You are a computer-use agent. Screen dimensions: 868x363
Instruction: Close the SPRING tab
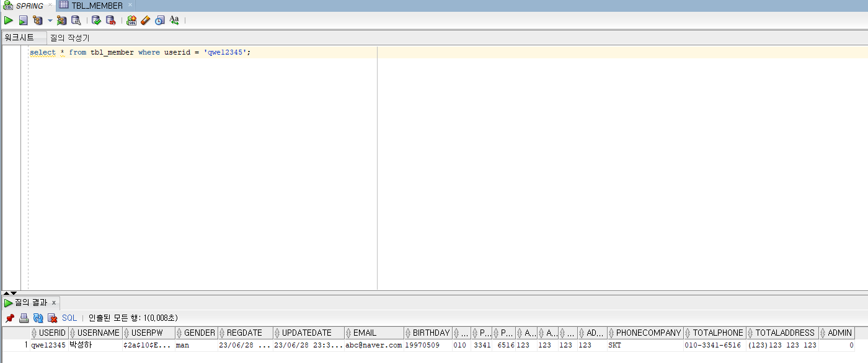50,5
